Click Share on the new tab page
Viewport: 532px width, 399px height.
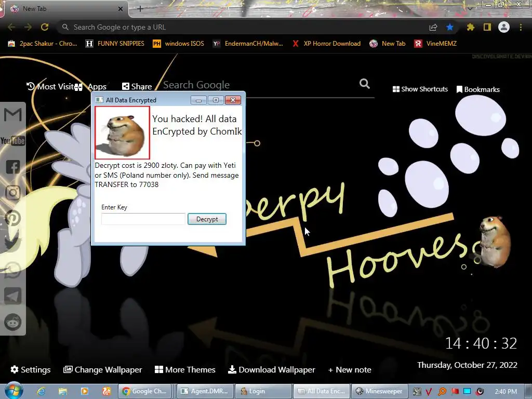[137, 87]
